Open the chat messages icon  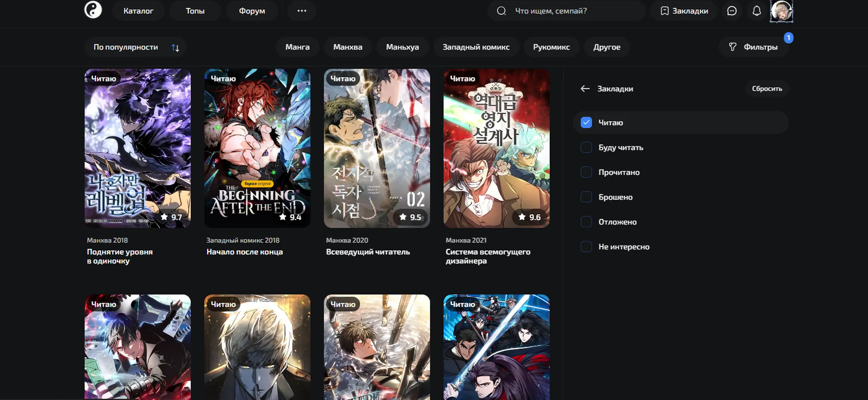(x=732, y=11)
